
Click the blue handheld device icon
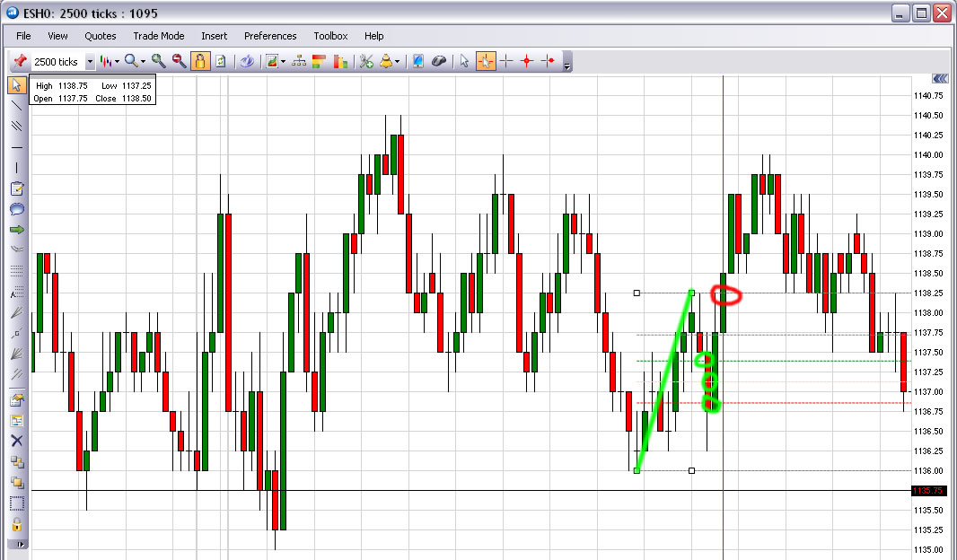(418, 61)
